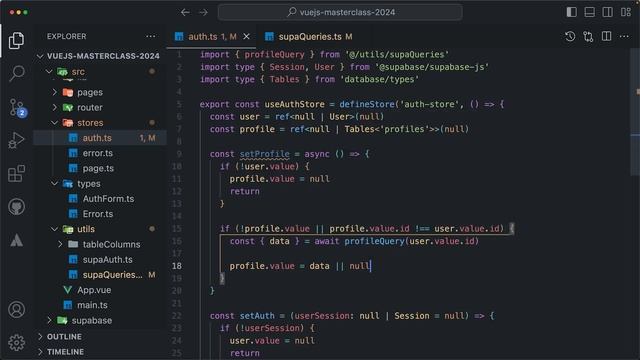Toggle the bottom panel
The height and width of the screenshot is (360, 640).
[x=589, y=12]
